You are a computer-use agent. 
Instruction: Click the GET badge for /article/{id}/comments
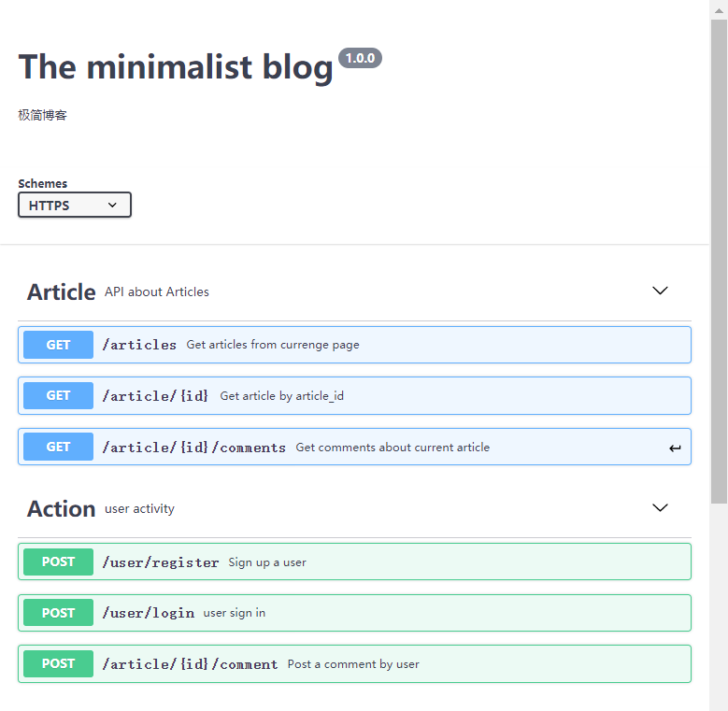pyautogui.click(x=58, y=447)
